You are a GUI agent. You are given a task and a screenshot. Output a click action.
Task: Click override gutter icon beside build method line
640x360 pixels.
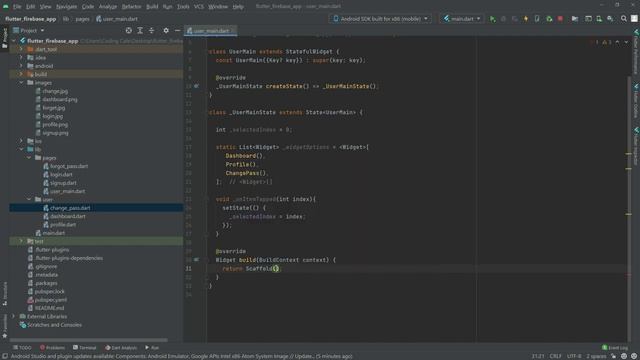pyautogui.click(x=196, y=260)
